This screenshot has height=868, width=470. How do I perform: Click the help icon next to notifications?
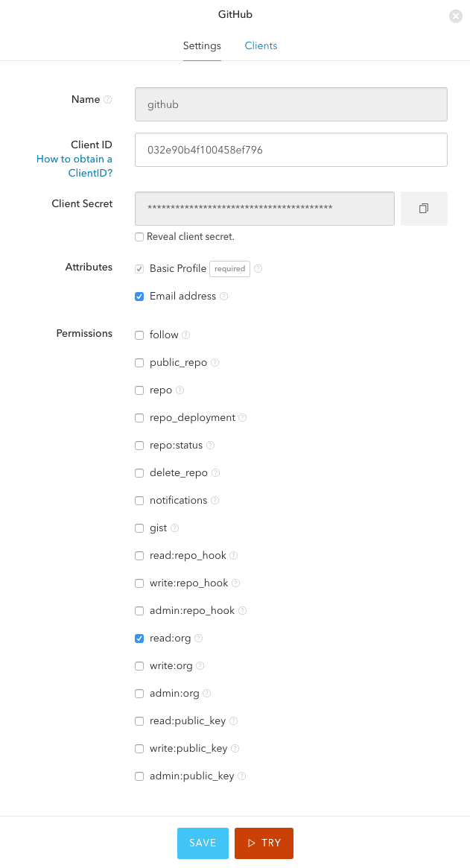(x=214, y=500)
